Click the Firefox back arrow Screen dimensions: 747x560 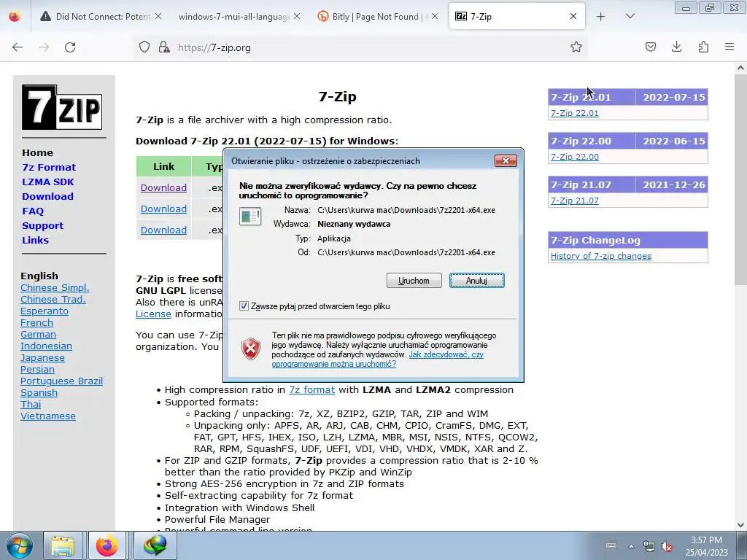[x=18, y=47]
